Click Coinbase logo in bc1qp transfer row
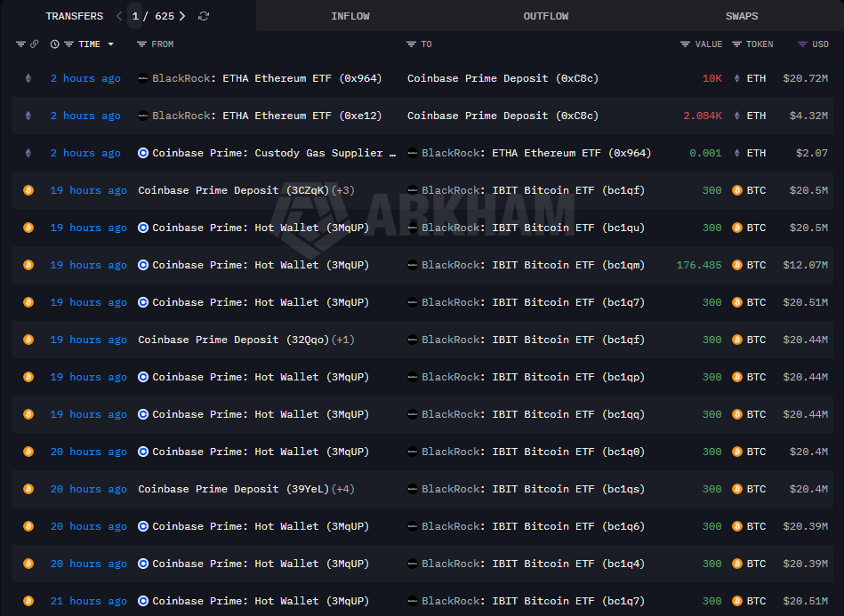Image resolution: width=844 pixels, height=616 pixels. [142, 377]
